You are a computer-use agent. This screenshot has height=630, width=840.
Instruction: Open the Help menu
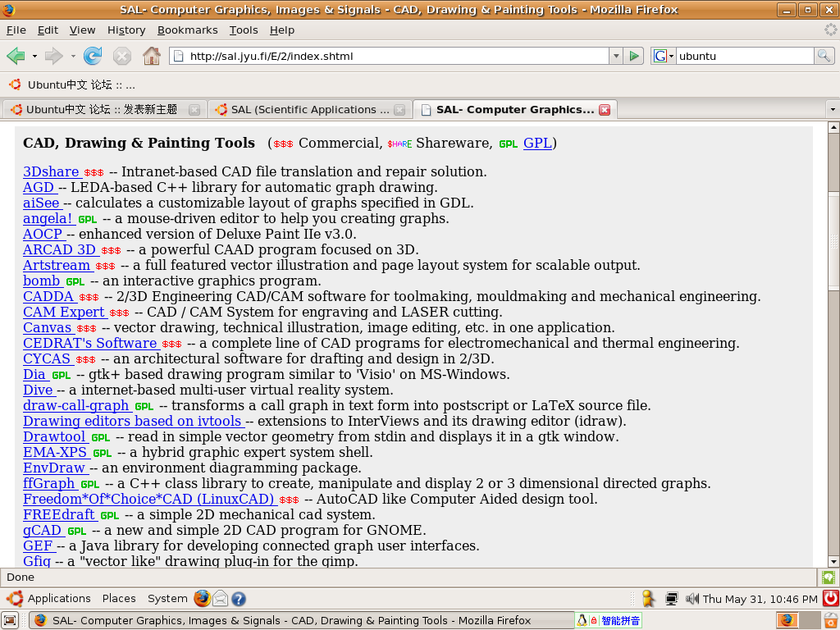pyautogui.click(x=282, y=30)
